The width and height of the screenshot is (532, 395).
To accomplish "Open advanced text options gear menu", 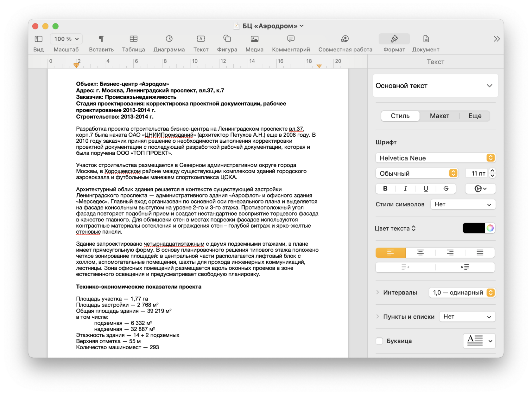I will pos(480,189).
